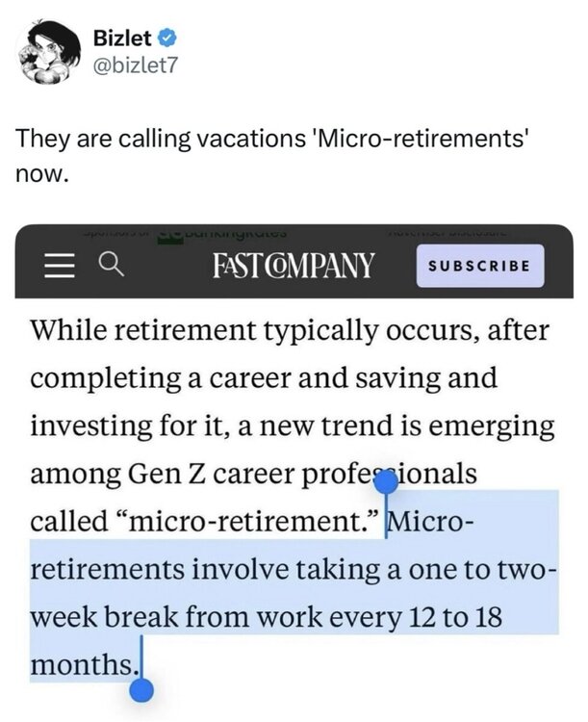The height and width of the screenshot is (722, 588).
Task: Click the Subscribe button
Action: pyautogui.click(x=480, y=266)
